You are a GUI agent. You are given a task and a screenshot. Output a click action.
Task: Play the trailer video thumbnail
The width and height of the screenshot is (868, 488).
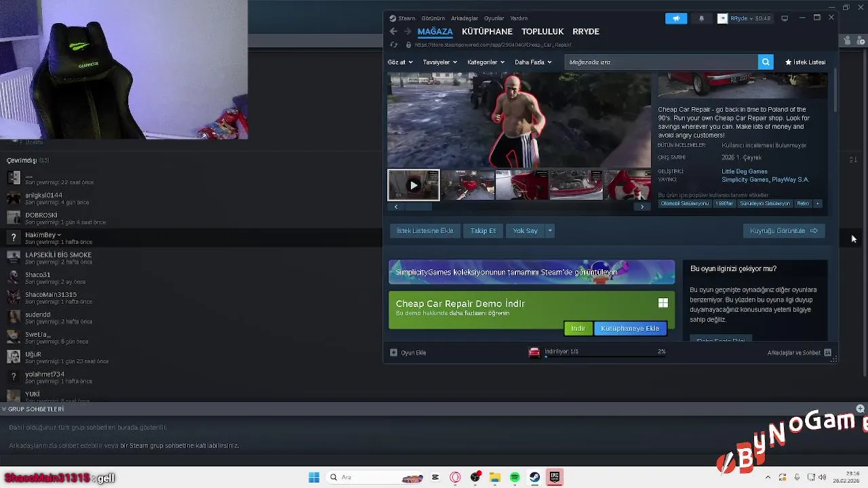point(414,185)
